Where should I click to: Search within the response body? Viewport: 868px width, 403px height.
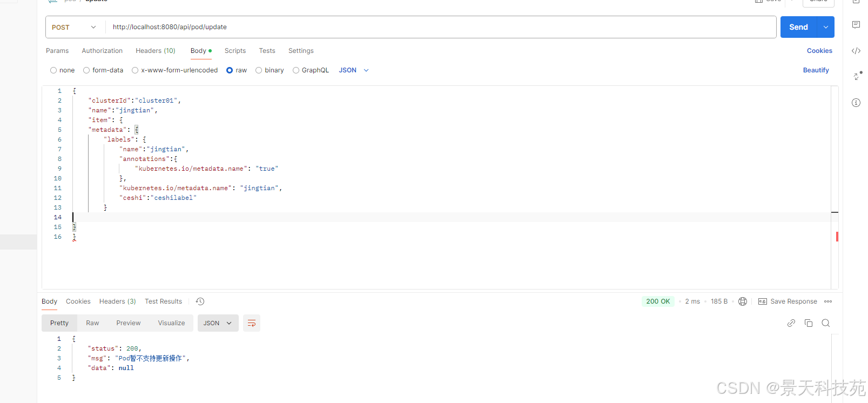coord(826,323)
